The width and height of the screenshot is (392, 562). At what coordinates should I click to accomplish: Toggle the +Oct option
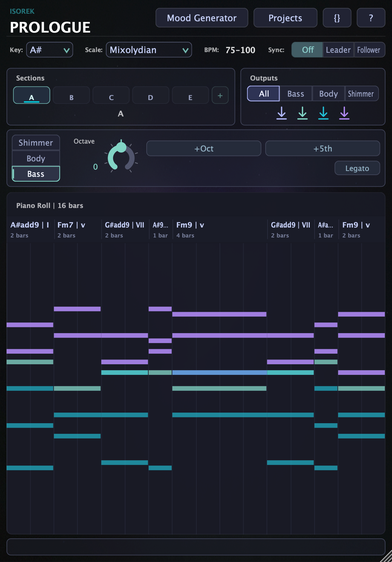[x=204, y=148]
